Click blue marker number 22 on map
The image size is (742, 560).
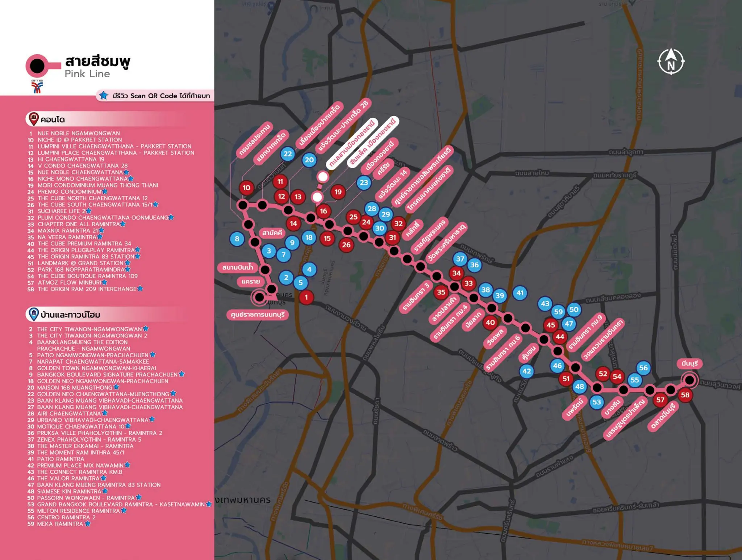(x=288, y=154)
